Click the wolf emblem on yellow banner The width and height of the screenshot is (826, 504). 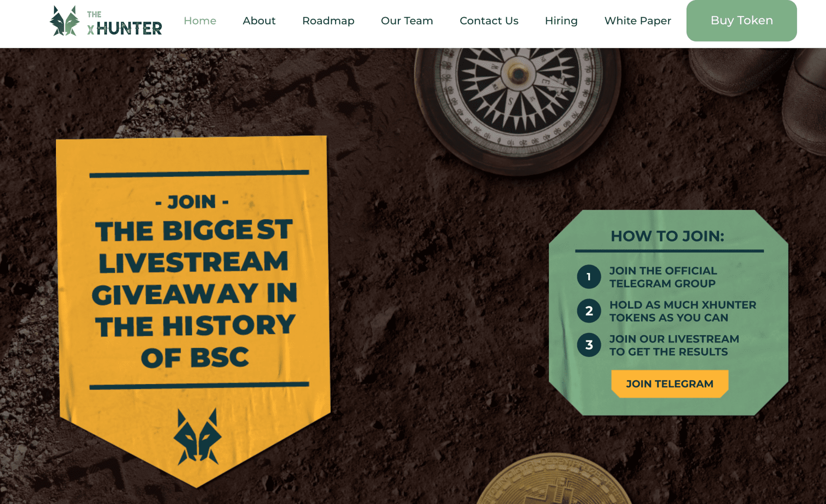point(197,436)
